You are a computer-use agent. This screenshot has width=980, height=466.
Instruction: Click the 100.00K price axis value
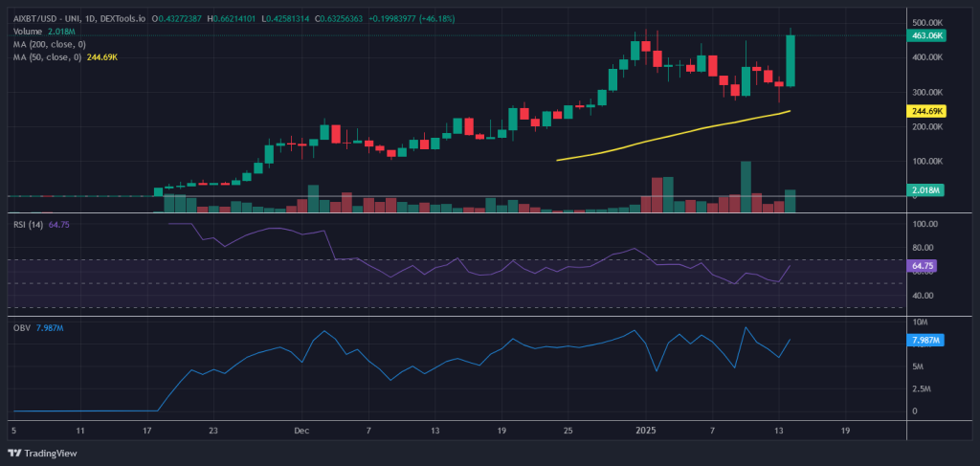[927, 162]
